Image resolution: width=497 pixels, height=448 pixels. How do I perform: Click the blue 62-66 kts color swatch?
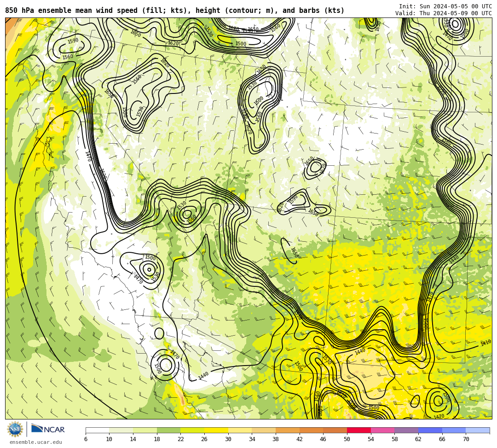[x=430, y=430]
